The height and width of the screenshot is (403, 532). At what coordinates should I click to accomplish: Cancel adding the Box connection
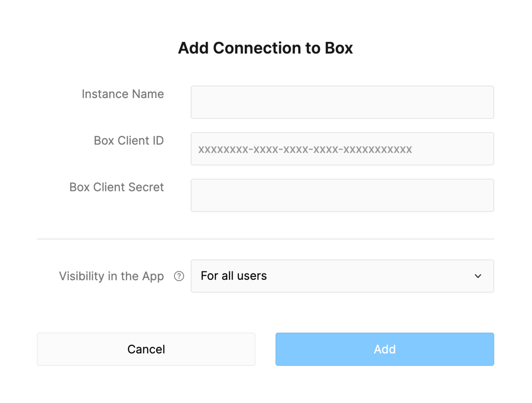point(146,349)
